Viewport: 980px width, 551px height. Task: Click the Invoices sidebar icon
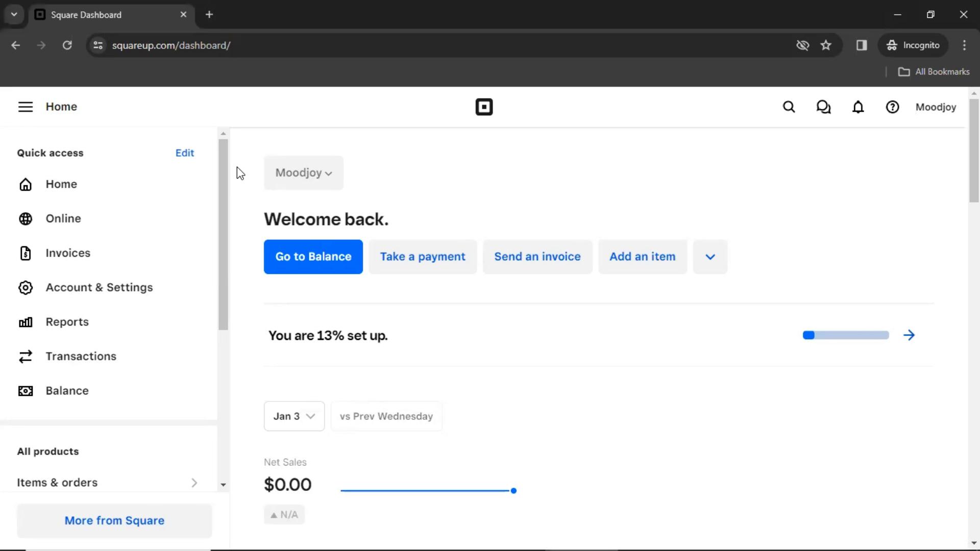coord(26,253)
